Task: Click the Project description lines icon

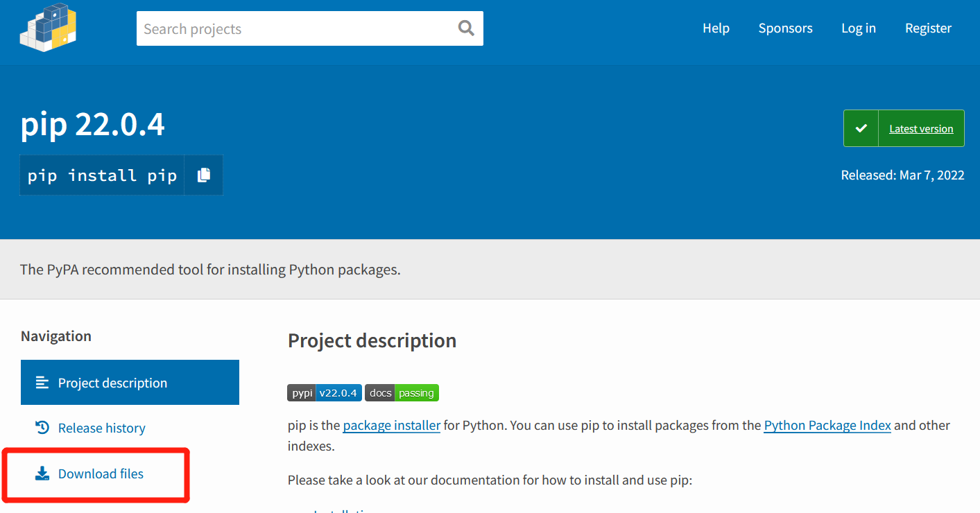Action: tap(42, 383)
